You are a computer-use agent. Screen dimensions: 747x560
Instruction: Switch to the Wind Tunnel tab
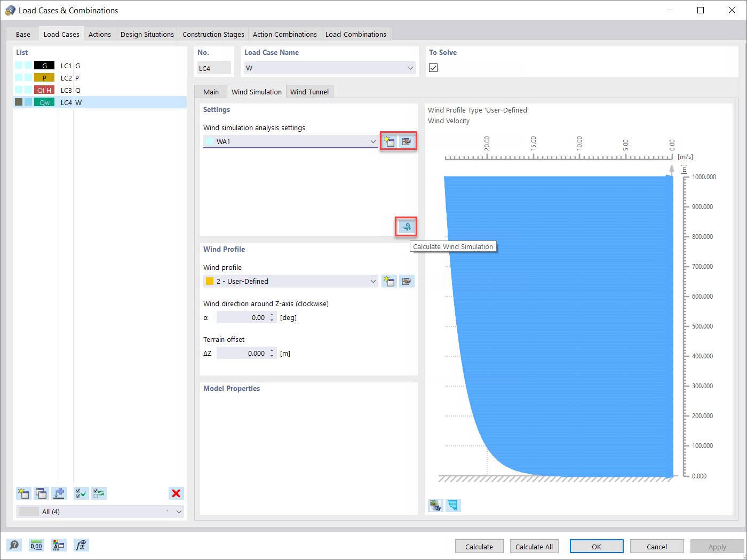310,91
